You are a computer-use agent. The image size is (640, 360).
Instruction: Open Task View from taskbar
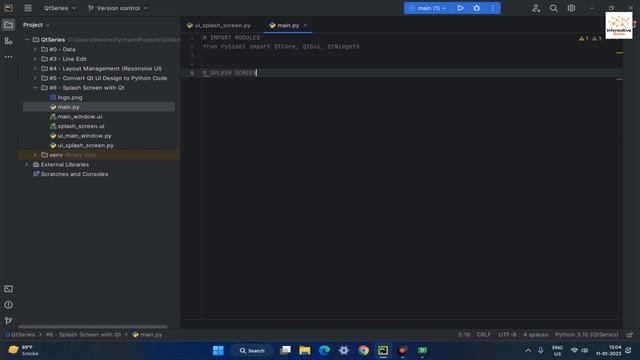[x=285, y=351]
